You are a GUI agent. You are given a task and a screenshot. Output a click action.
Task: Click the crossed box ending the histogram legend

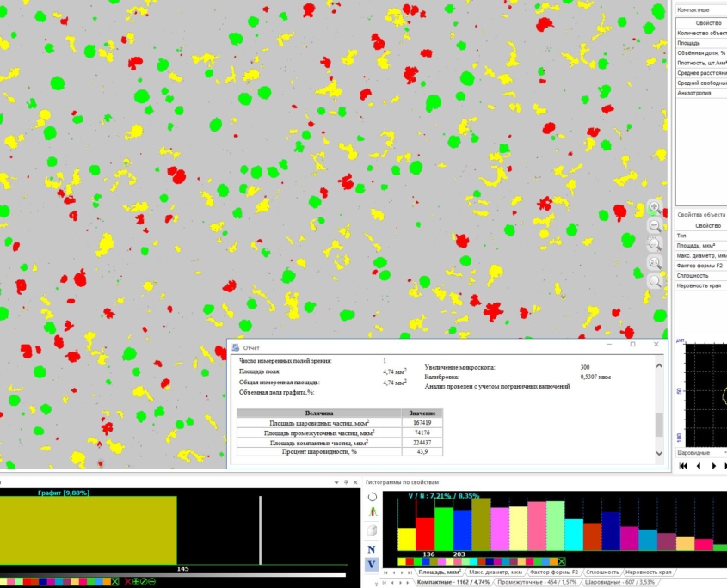tap(562, 561)
